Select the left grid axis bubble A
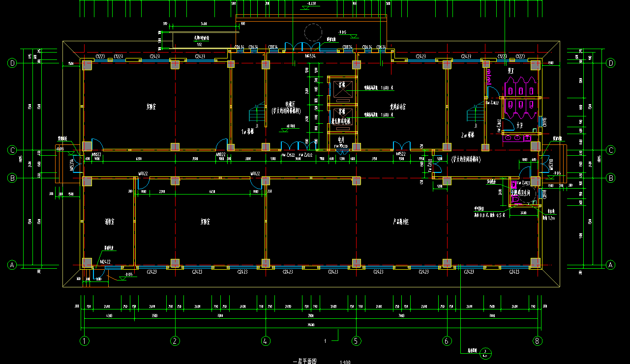Screen dimensions: 630x364 pos(12,265)
